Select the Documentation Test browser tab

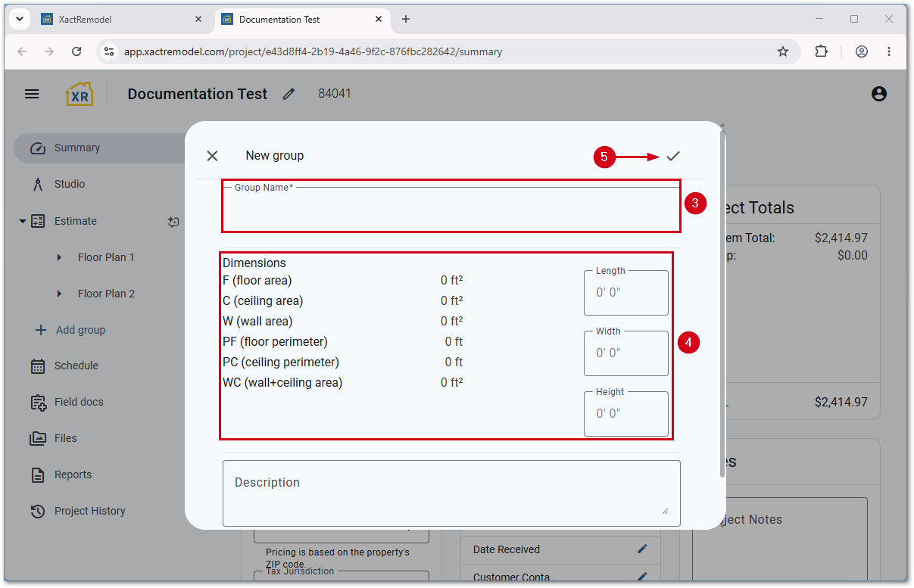tap(303, 20)
